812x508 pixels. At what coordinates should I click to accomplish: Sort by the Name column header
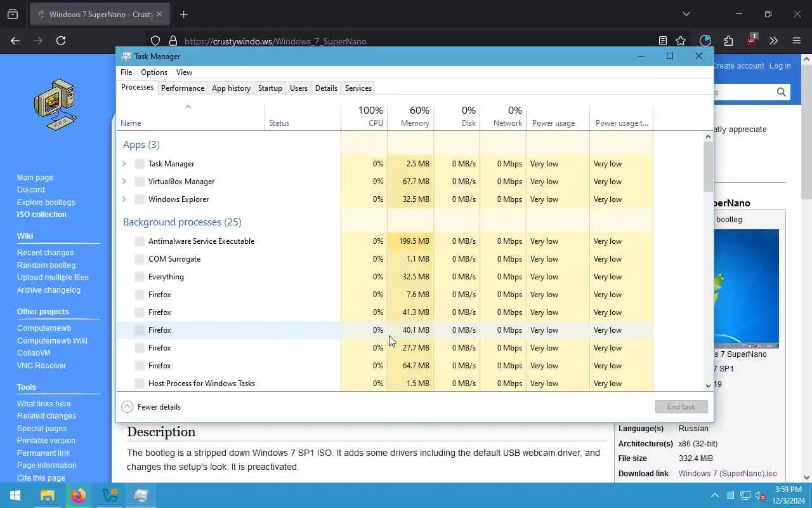tap(190, 116)
